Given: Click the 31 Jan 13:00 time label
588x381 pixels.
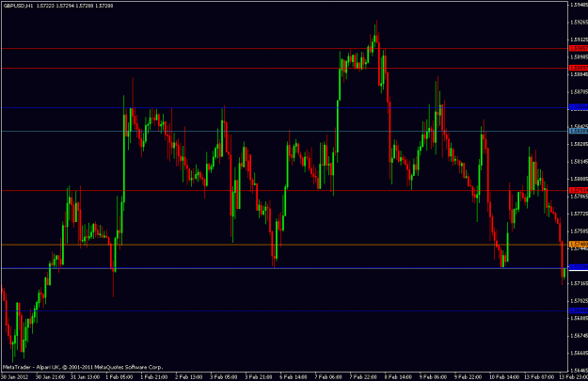Looking at the screenshot, I should coord(85,377).
